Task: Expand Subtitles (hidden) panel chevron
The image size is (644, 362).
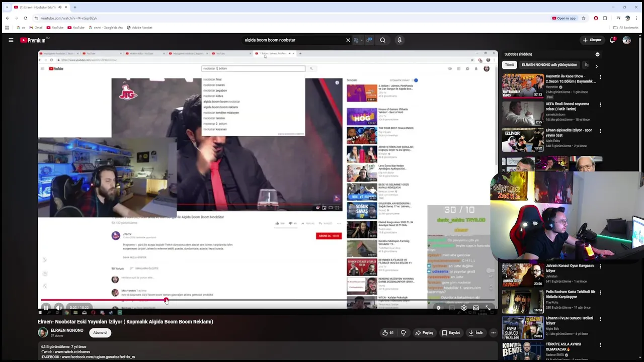Action: tap(597, 54)
